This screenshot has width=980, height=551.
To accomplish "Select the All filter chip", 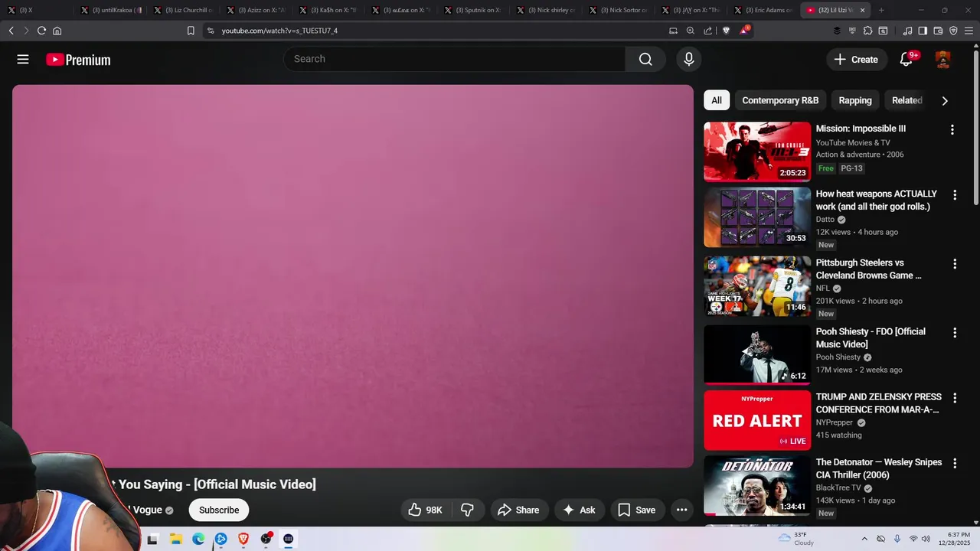I will [x=717, y=100].
